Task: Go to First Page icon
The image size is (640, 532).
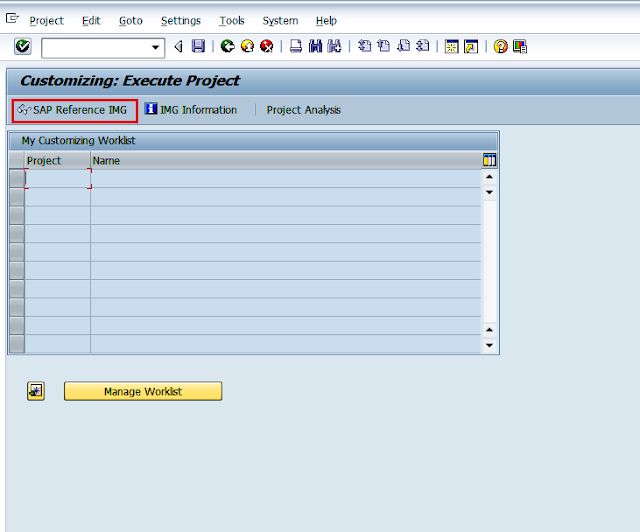Action: coord(364,46)
